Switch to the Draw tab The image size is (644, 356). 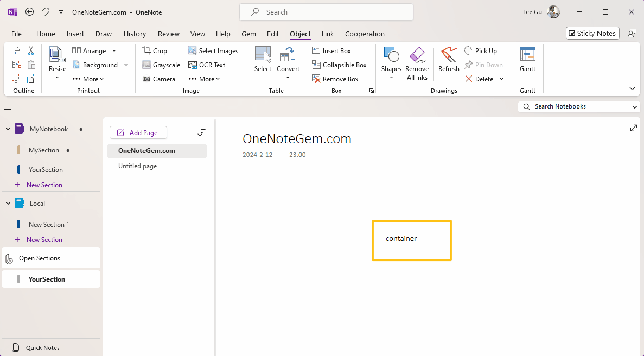pos(104,34)
